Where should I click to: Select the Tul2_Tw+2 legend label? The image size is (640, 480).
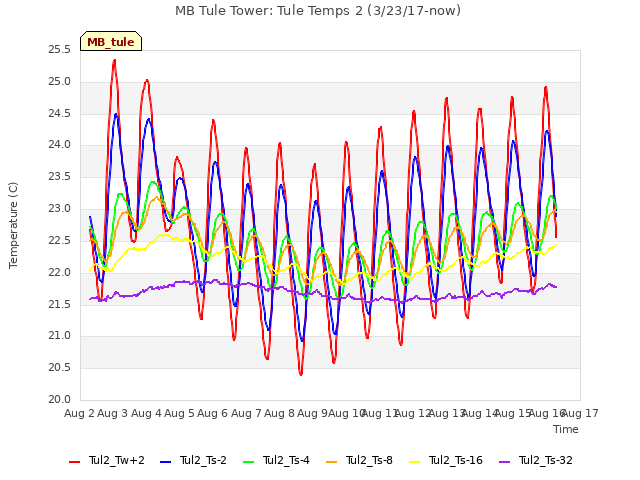pyautogui.click(x=117, y=460)
